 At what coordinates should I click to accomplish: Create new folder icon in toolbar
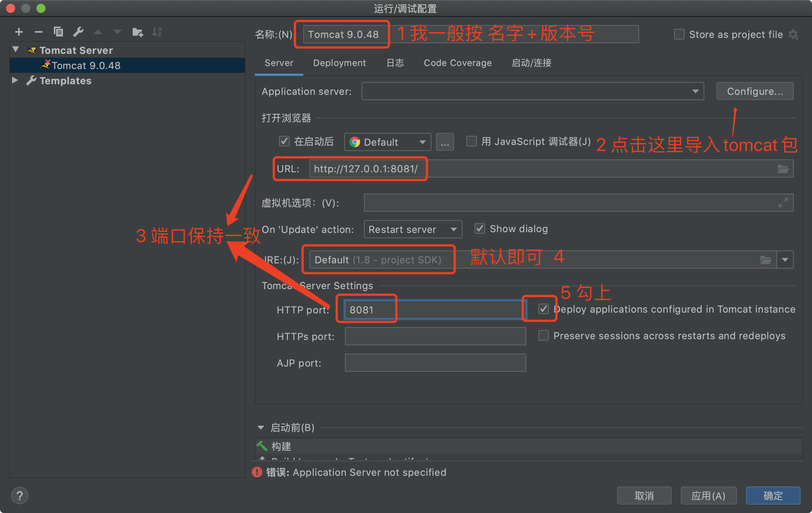click(x=138, y=32)
